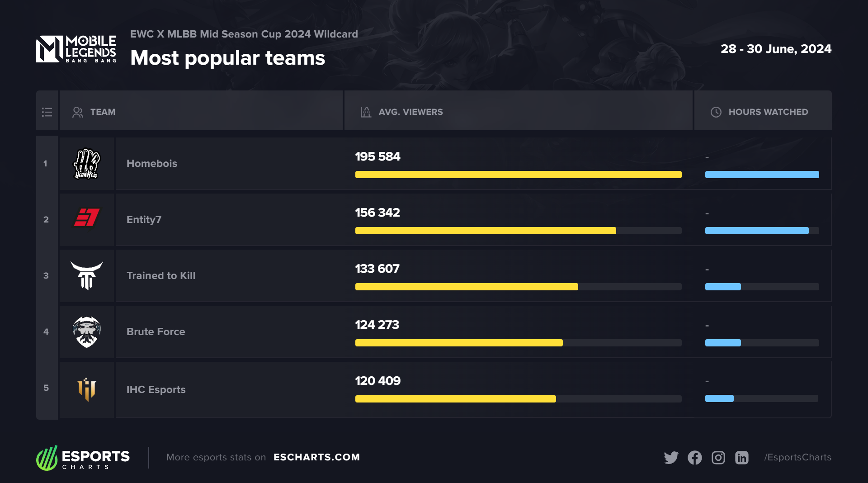Screen dimensions: 868x483
Task: Open the LinkedIn icon
Action: point(742,458)
